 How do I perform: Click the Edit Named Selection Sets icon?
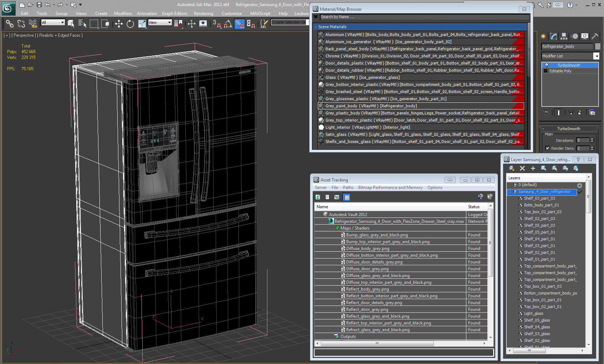(x=263, y=24)
